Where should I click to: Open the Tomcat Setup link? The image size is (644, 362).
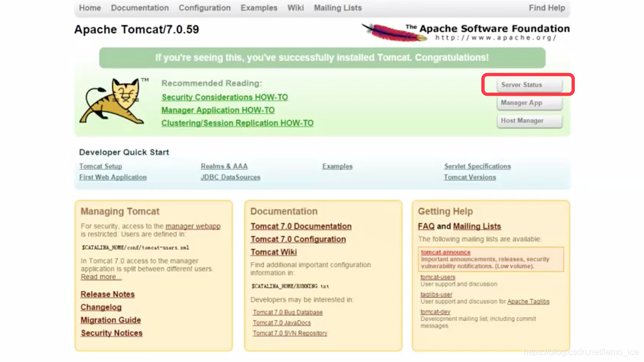[x=101, y=166]
